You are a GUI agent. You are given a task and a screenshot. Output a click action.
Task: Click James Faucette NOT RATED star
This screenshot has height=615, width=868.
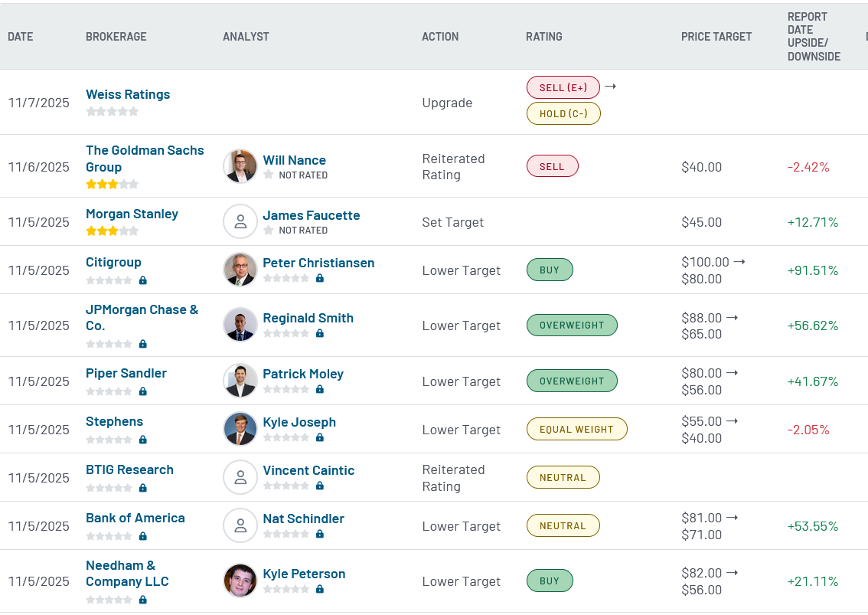tap(269, 231)
